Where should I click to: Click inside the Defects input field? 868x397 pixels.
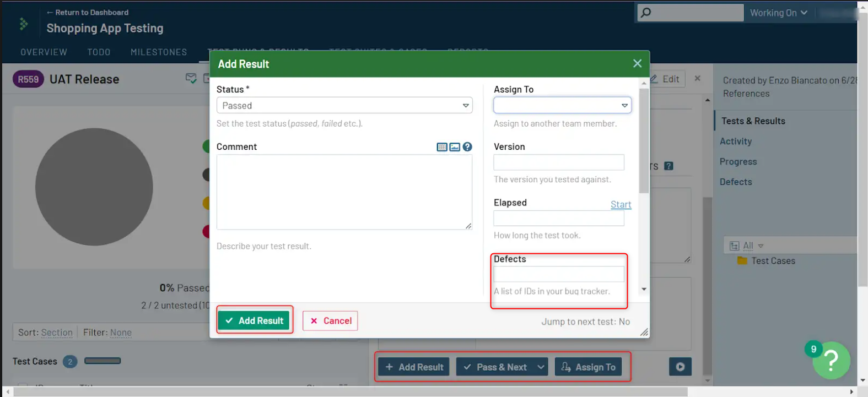point(558,274)
